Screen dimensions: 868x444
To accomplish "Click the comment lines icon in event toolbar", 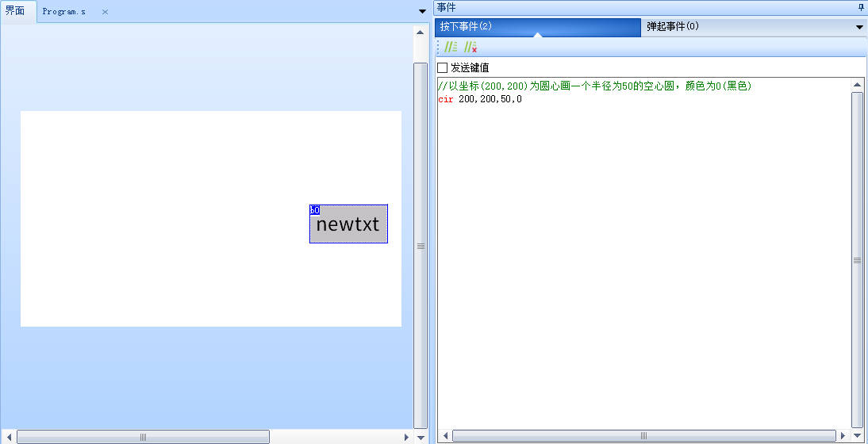I will point(451,48).
